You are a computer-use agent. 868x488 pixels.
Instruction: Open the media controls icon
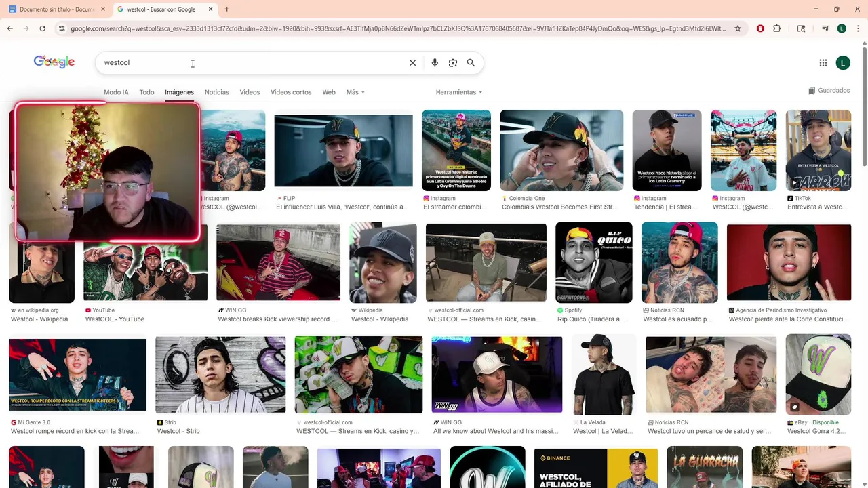tap(825, 28)
